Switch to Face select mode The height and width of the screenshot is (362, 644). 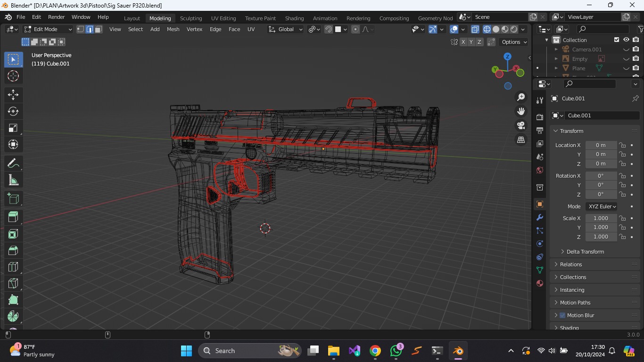pos(98,29)
